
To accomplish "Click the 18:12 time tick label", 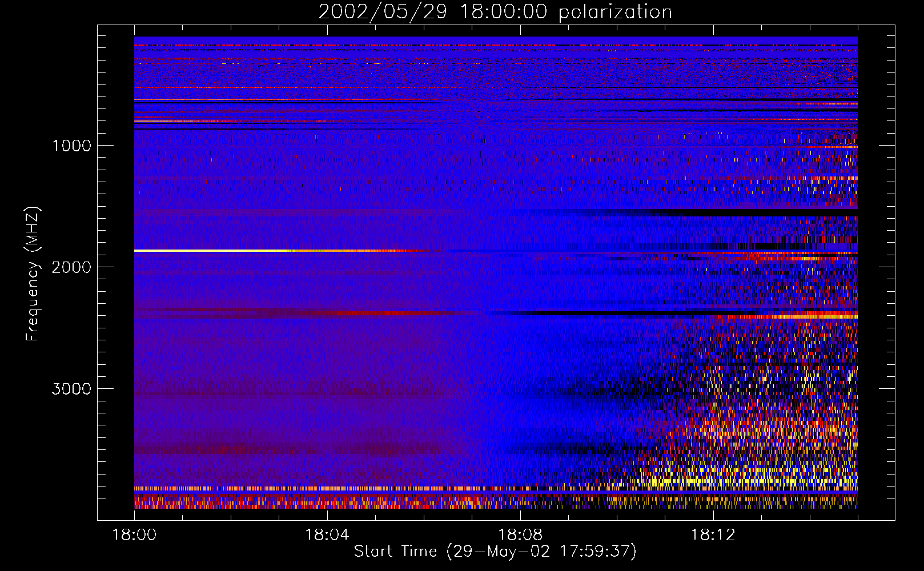I will pos(713,535).
